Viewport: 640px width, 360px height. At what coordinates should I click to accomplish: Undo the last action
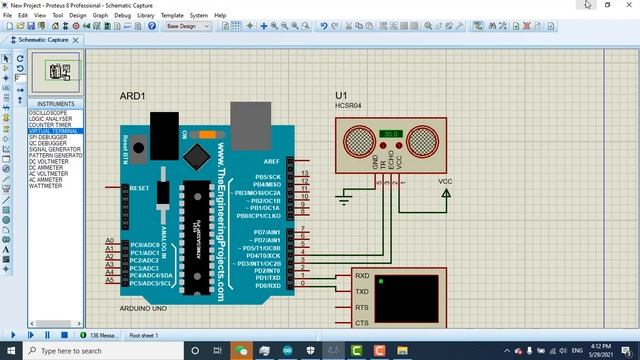(x=324, y=26)
